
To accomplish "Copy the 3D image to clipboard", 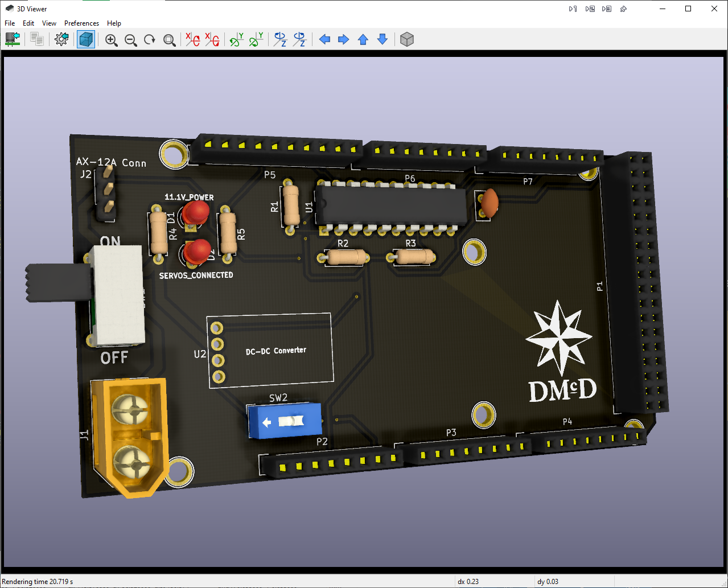I will (x=37, y=39).
